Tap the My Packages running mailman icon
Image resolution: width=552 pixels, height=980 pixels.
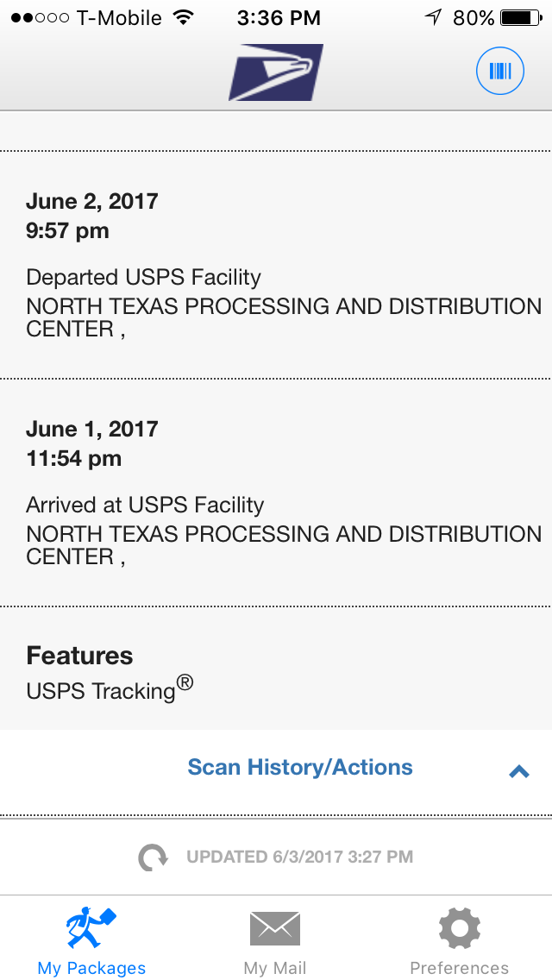[x=91, y=927]
